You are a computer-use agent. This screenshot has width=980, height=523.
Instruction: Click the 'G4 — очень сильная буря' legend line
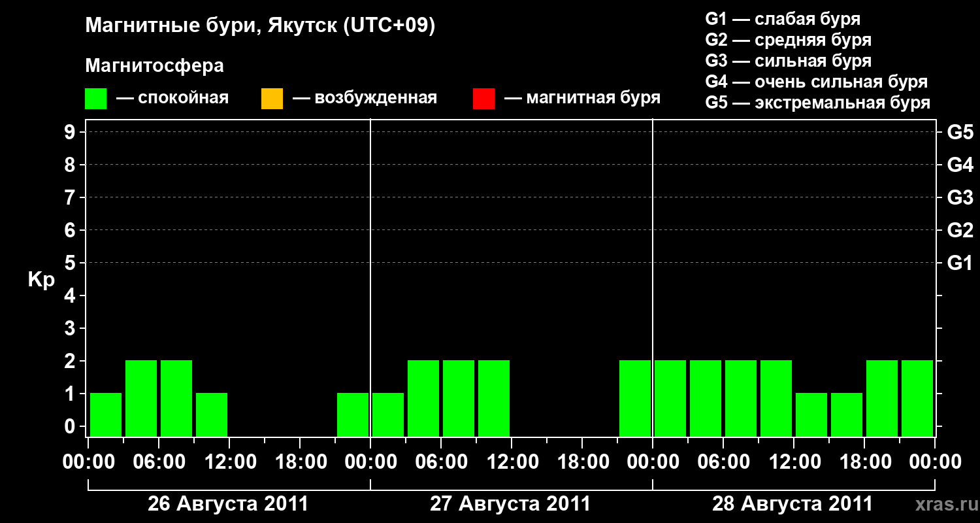click(817, 82)
